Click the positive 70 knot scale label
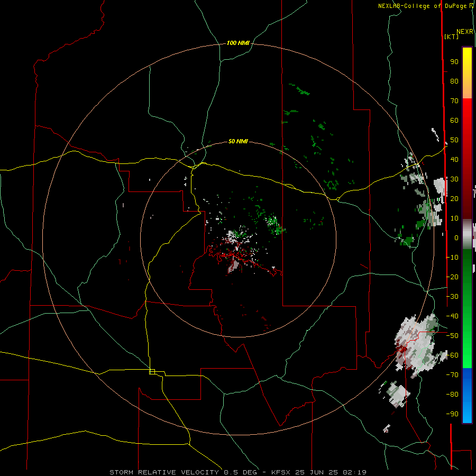Image resolution: width=476 pixels, height=476 pixels. [454, 101]
